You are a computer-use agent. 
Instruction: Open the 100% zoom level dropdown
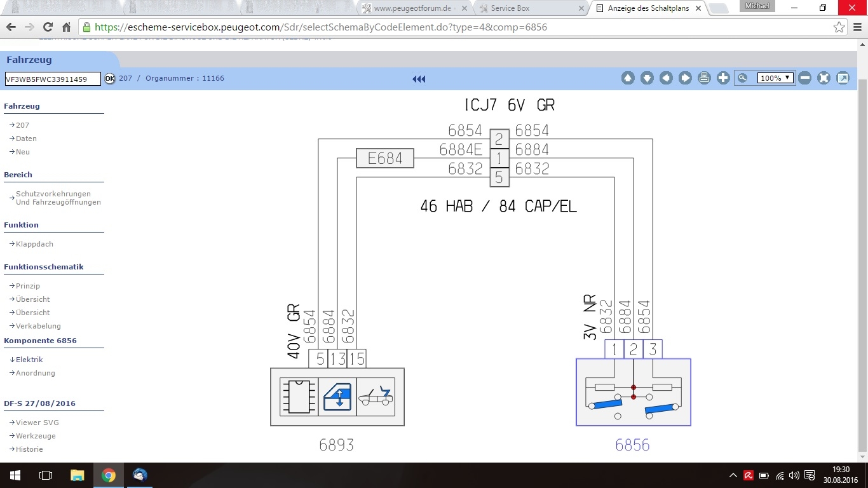pyautogui.click(x=775, y=78)
